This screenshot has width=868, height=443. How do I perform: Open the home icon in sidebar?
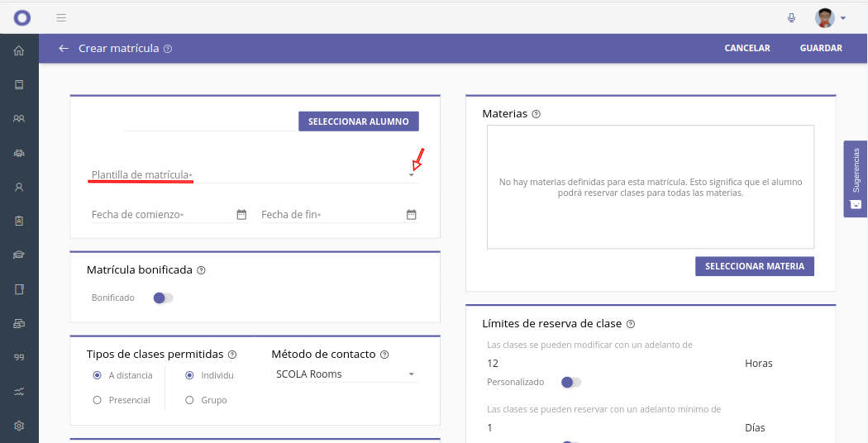pos(19,50)
